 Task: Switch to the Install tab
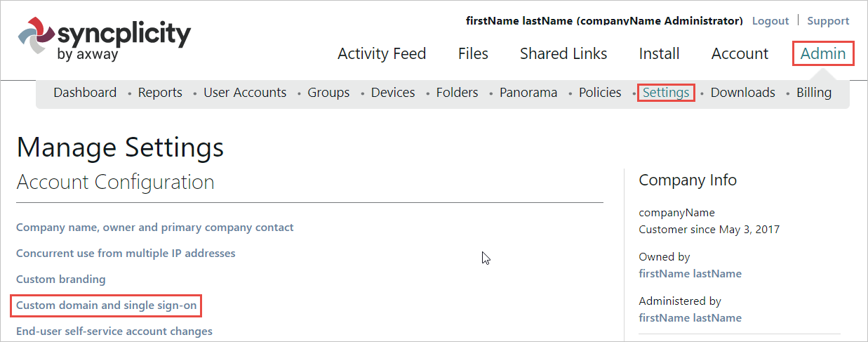[659, 53]
